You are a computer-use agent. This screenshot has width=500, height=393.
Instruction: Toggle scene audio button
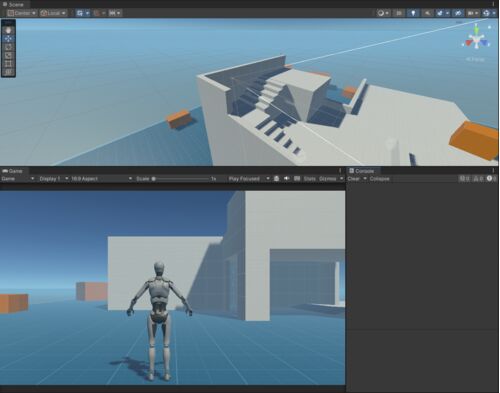click(427, 13)
